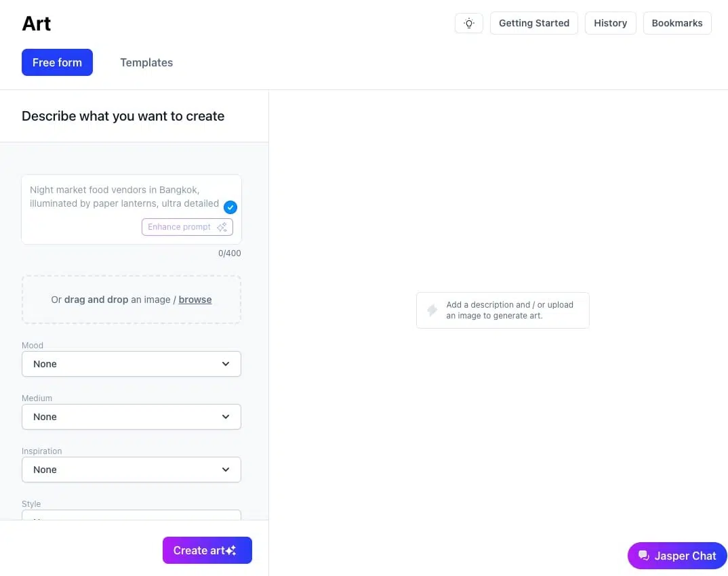Expand the Inspiration dropdown
This screenshot has height=576, width=728.
(x=132, y=470)
